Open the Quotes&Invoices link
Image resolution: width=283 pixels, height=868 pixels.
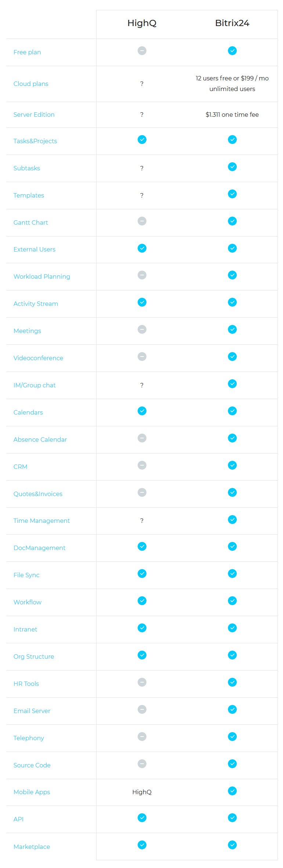[38, 494]
